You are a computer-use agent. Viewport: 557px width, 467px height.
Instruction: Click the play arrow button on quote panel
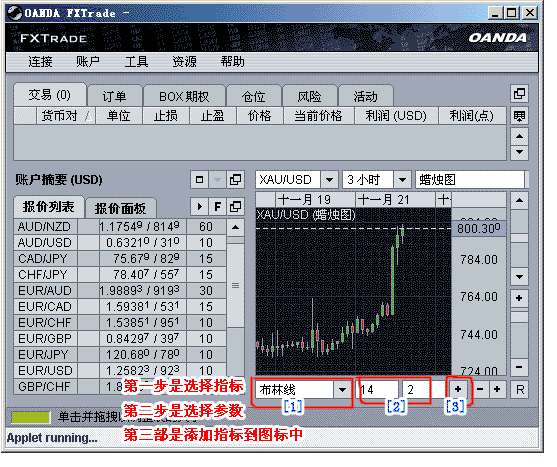[x=200, y=207]
